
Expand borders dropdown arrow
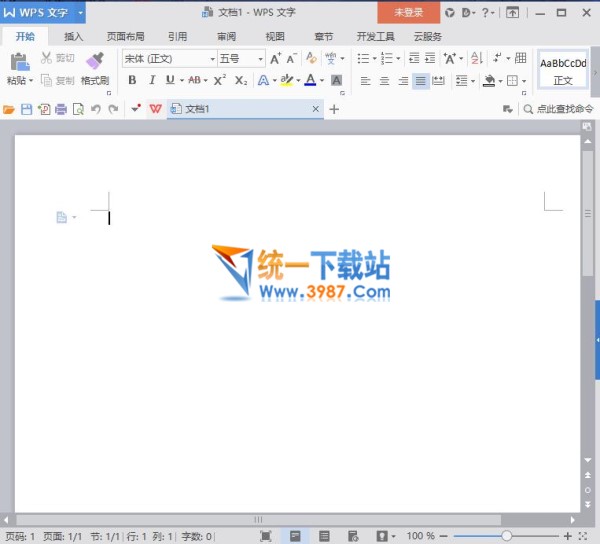tap(524, 81)
